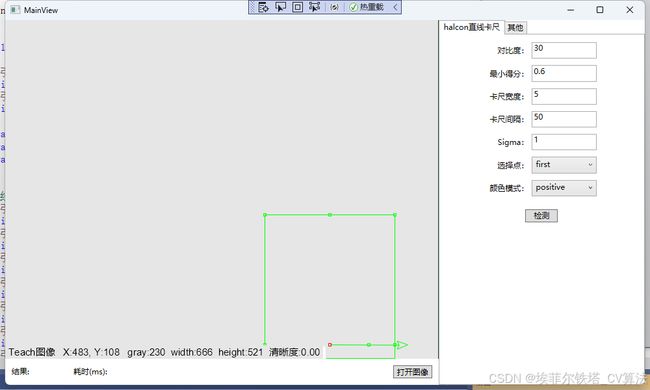650x390 pixels.
Task: Open the live visual tree icon
Action: pyautogui.click(x=263, y=7)
